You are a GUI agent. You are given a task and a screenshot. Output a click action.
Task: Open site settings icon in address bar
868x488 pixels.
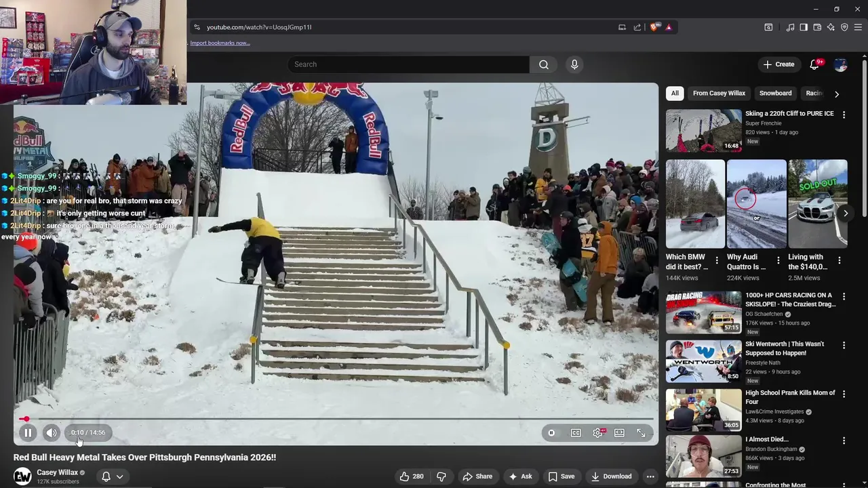[197, 27]
